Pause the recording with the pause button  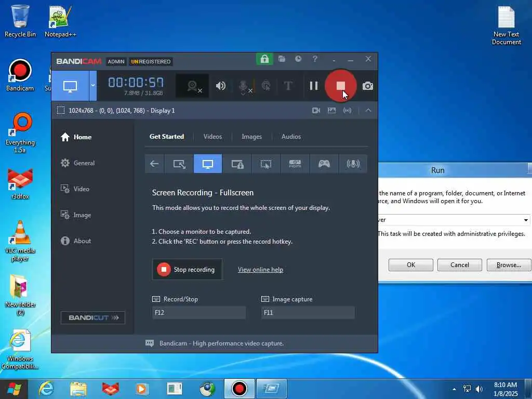pos(314,86)
